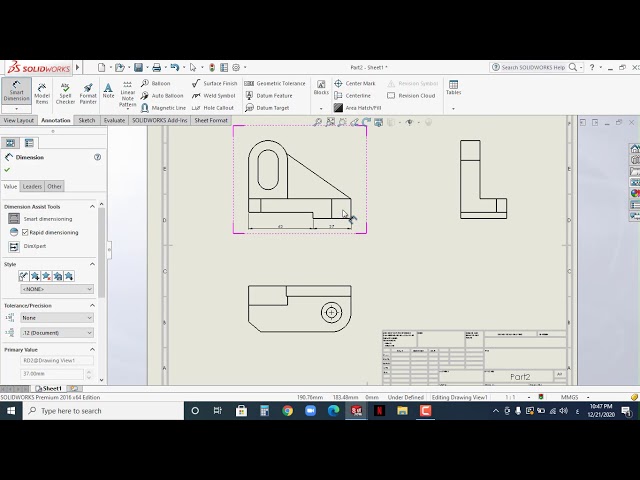
Task: Click the Search SOLIDWORKS Help field
Action: point(533,67)
